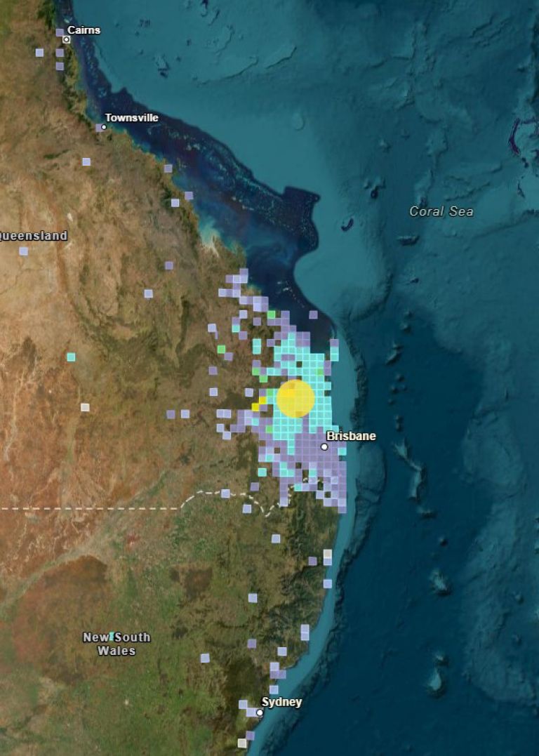Select isolated white cell west of epicenter

coord(85,407)
